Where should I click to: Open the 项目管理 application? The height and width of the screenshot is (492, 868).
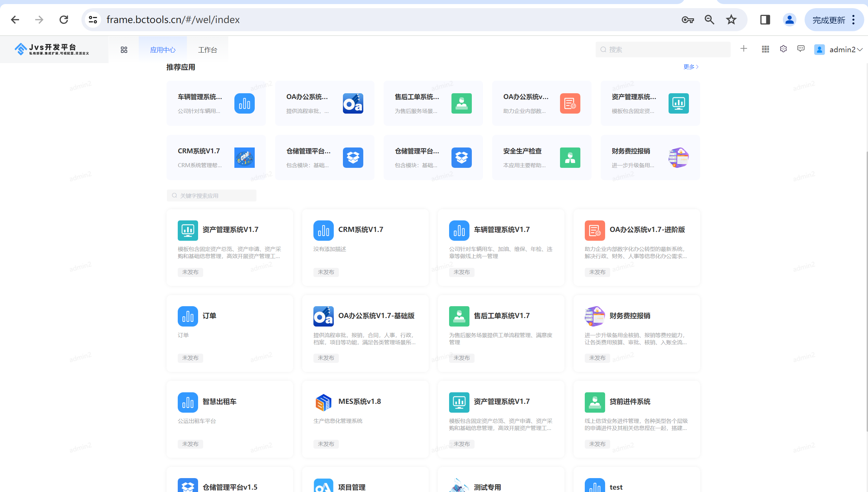pyautogui.click(x=365, y=479)
